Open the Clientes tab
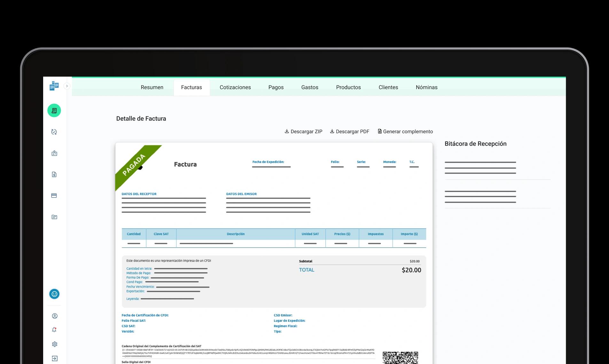This screenshot has width=609, height=364. click(x=388, y=87)
